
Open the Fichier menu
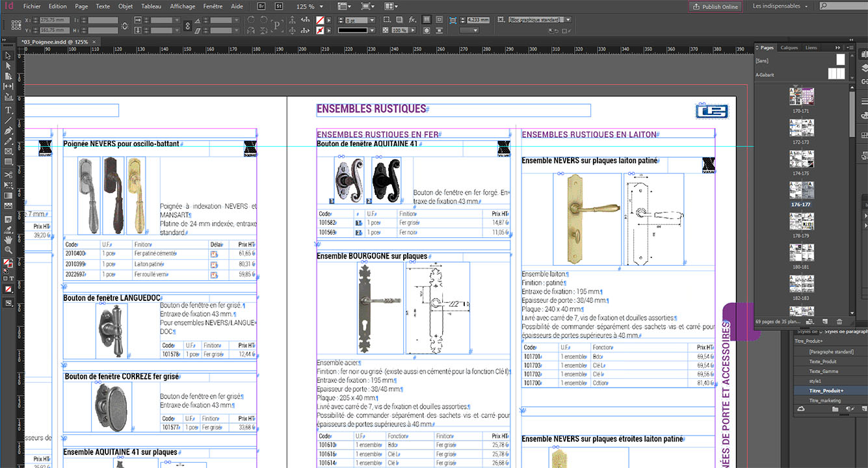32,6
